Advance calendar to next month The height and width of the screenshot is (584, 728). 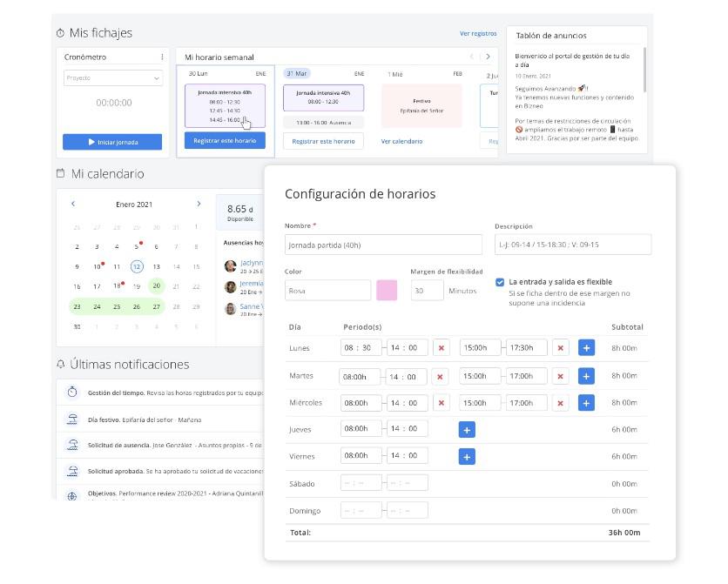pyautogui.click(x=199, y=205)
